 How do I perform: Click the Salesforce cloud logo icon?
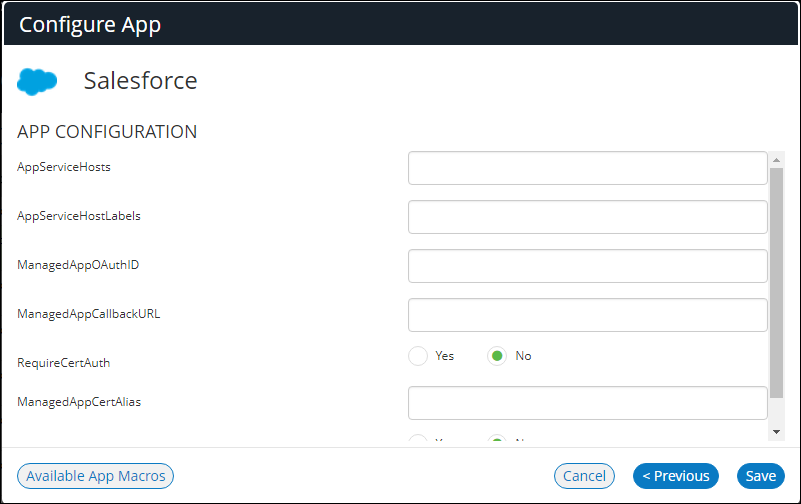pyautogui.click(x=38, y=82)
